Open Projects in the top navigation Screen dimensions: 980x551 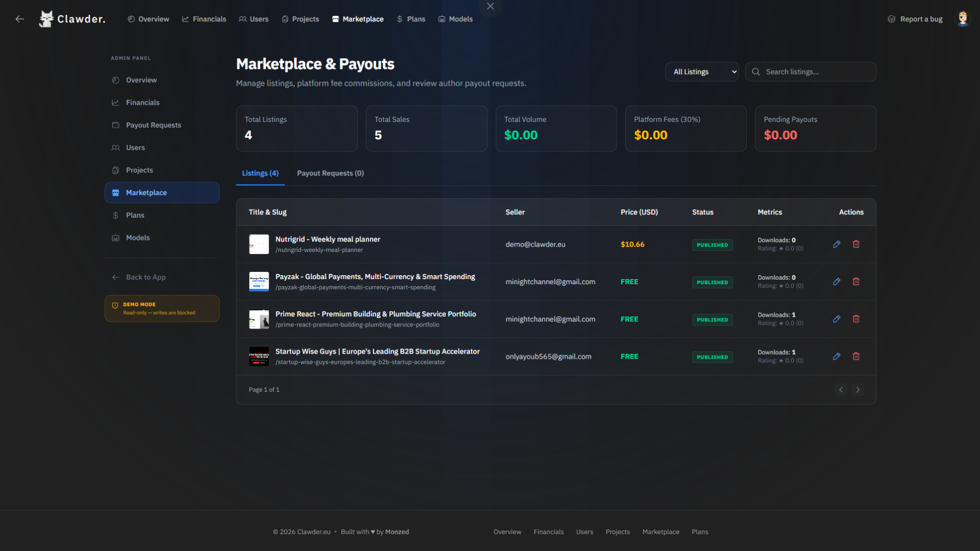click(x=300, y=19)
